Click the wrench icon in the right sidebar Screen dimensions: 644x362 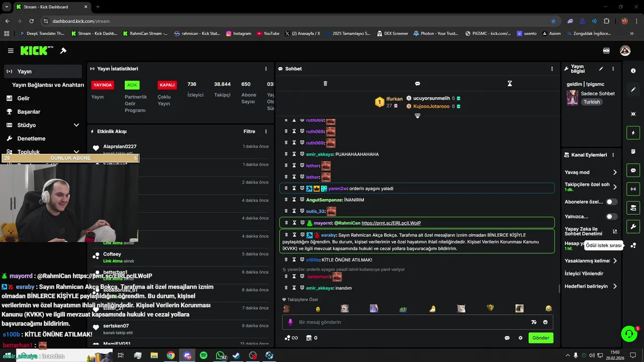633,226
